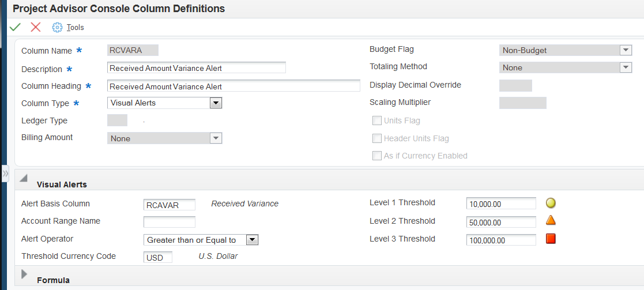The image size is (644, 290).
Task: Open the Column Type dropdown
Action: [216, 103]
